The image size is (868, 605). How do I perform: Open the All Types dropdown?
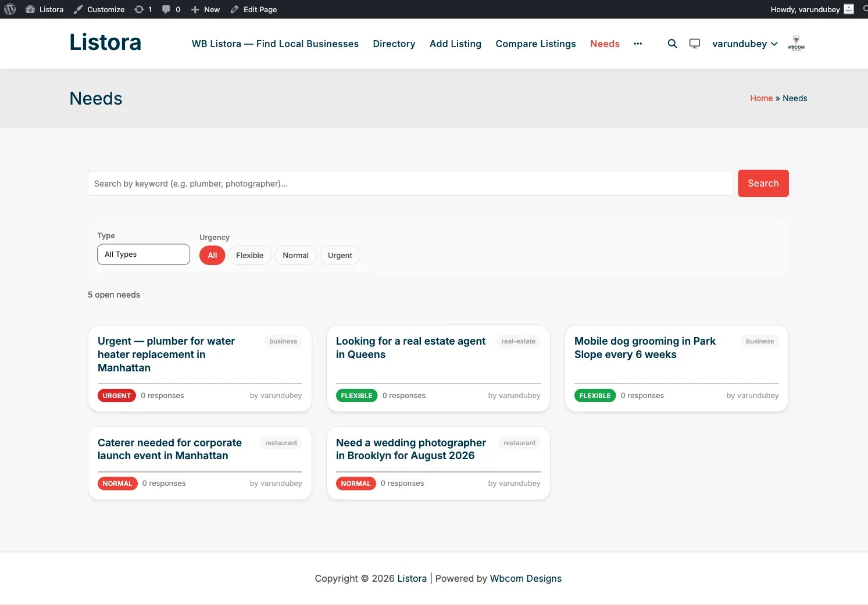click(x=144, y=255)
